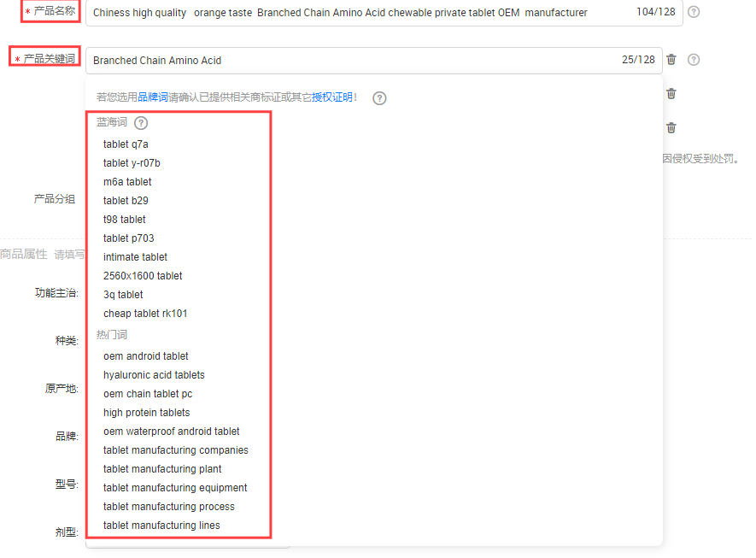Select 'tablet q7a' suggestion

click(x=126, y=144)
